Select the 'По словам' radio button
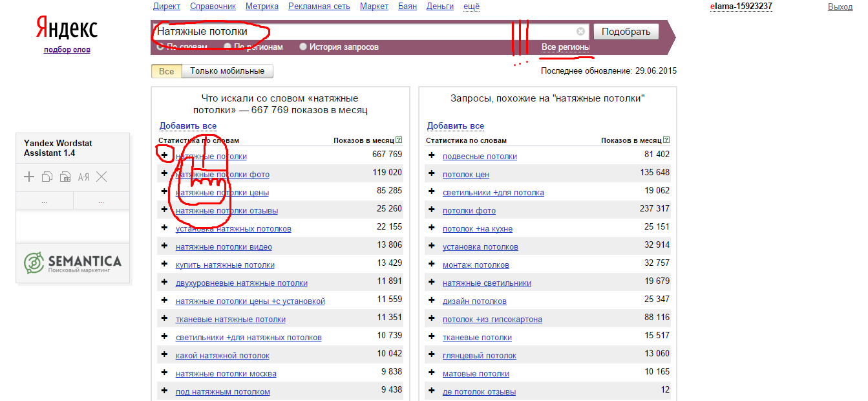This screenshot has width=868, height=401. 160,47
